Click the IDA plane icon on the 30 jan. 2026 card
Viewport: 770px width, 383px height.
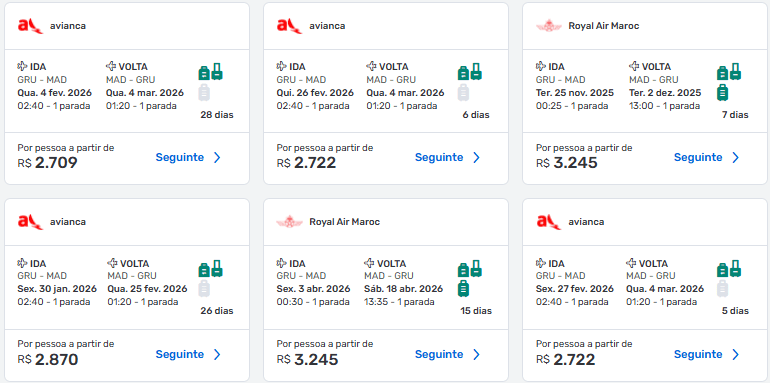(23, 263)
